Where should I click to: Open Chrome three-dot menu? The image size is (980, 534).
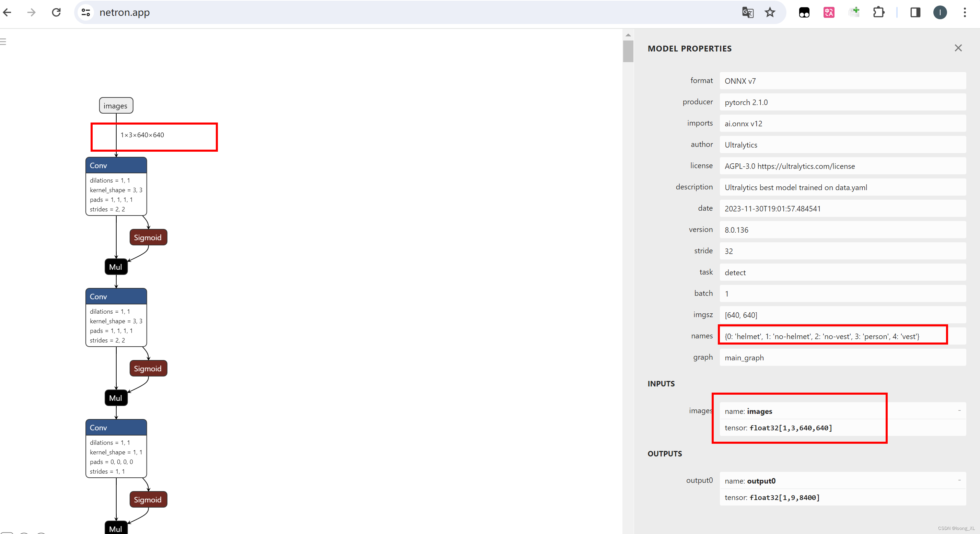click(x=965, y=13)
